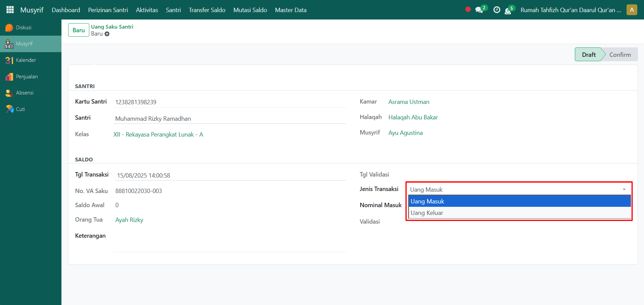Click the user avatar A icon
This screenshot has width=644, height=305.
pos(632,10)
